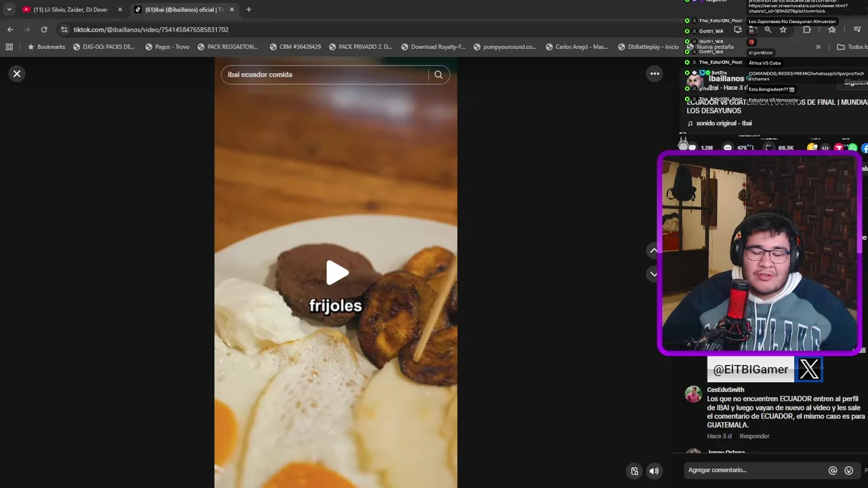Open CesEduSmith's profile name link
The height and width of the screenshot is (488, 868).
pos(726,390)
